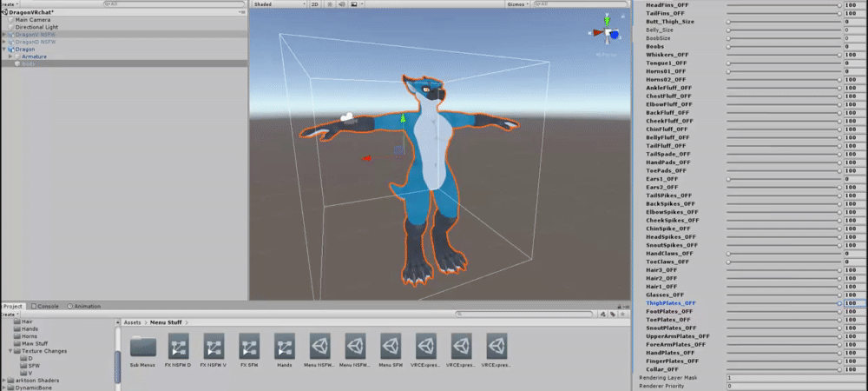Screen dimensions: 868x391
Task: Select the Maw Stuff folder in project tree
Action: pos(30,343)
